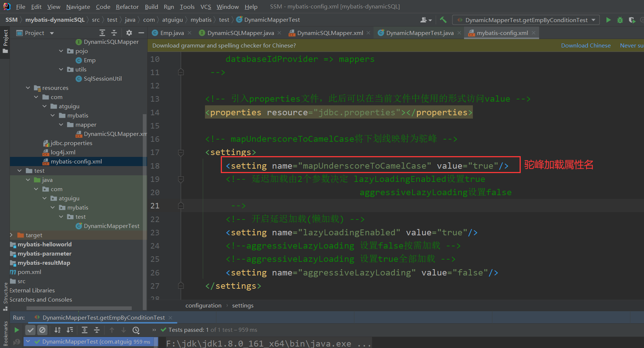
Task: Collapse DynamicMapperTest result node in Run panel
Action: click(28, 341)
